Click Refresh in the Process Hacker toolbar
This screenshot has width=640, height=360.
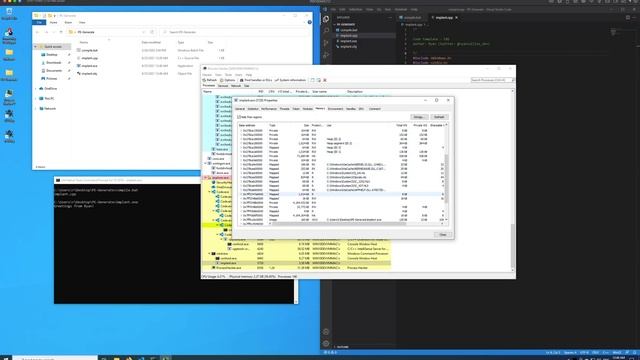[x=210, y=80]
